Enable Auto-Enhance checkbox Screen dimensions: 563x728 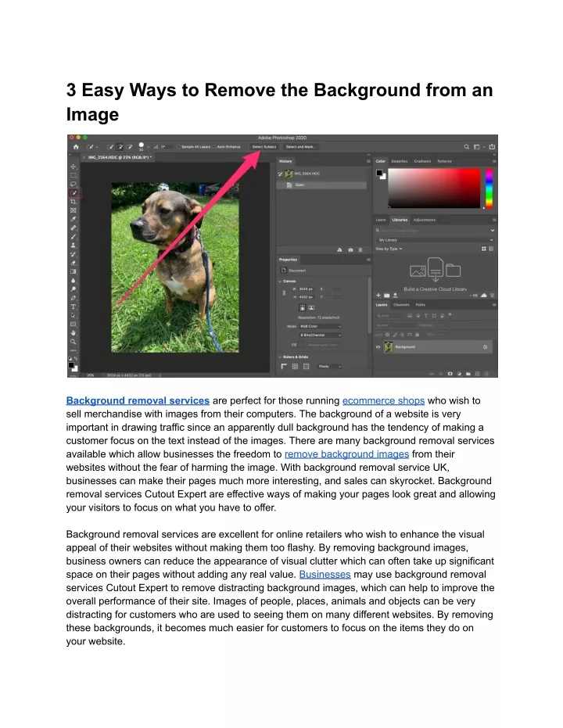coord(214,147)
